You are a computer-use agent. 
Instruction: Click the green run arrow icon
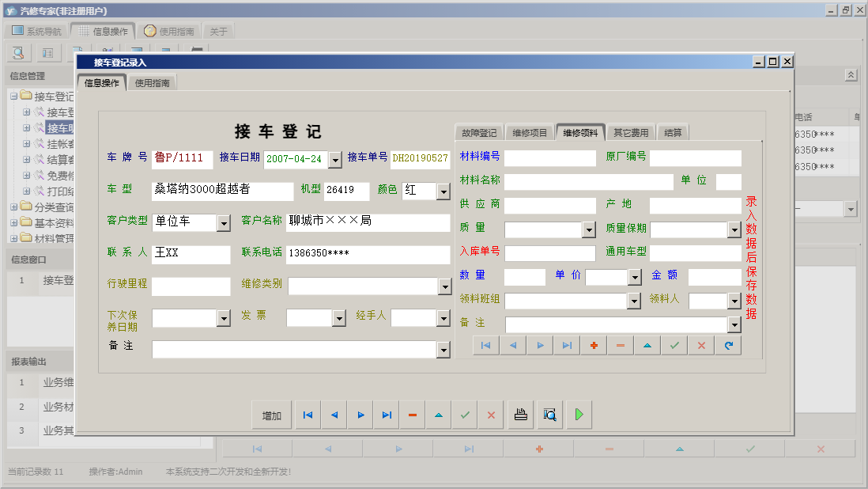pyautogui.click(x=579, y=414)
